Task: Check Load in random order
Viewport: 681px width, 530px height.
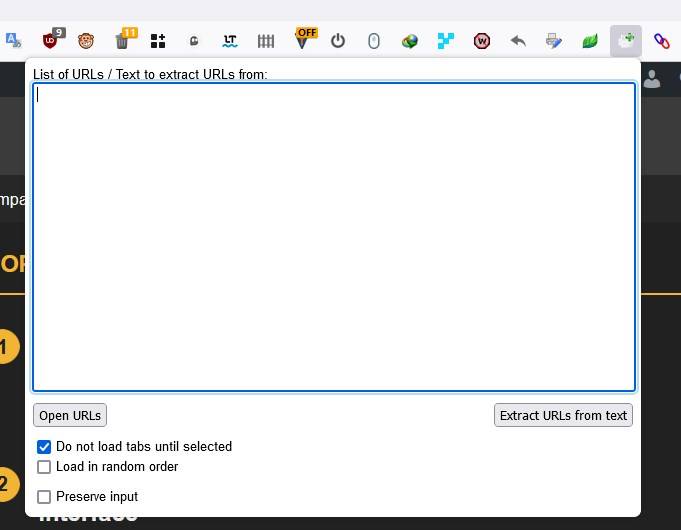Action: [x=44, y=467]
